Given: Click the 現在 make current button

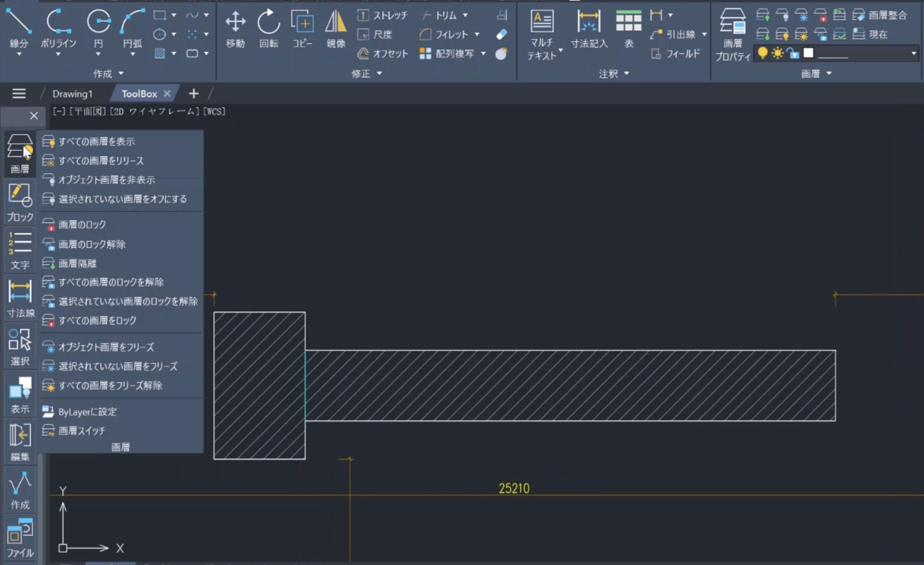Looking at the screenshot, I should tap(870, 35).
